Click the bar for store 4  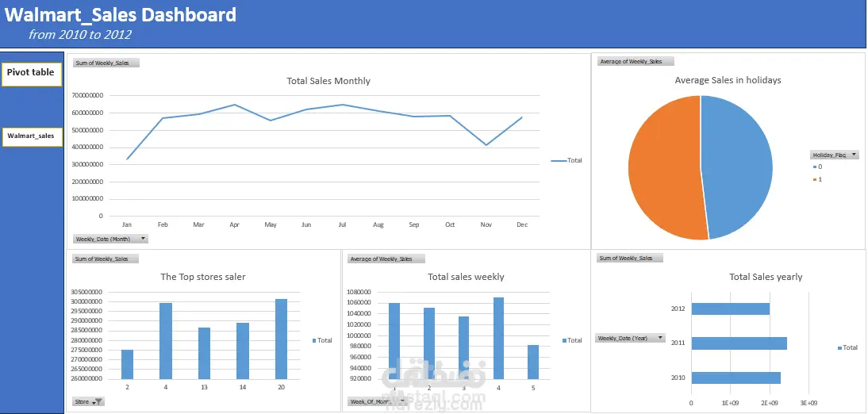pos(166,342)
